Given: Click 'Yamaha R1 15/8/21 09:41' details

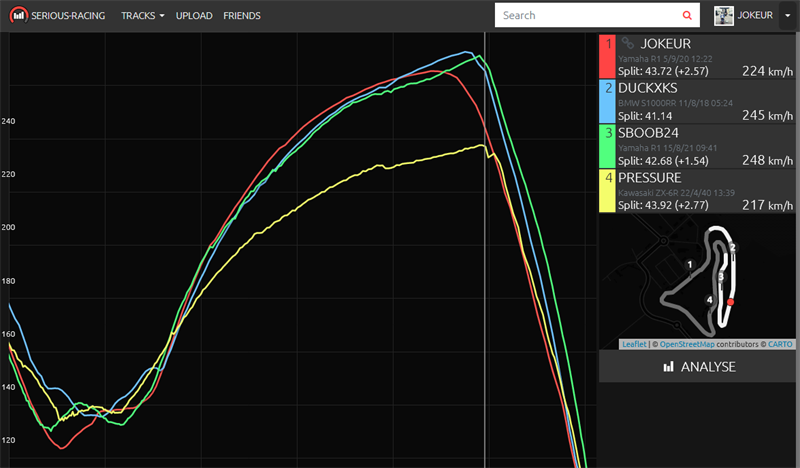Looking at the screenshot, I should point(667,148).
